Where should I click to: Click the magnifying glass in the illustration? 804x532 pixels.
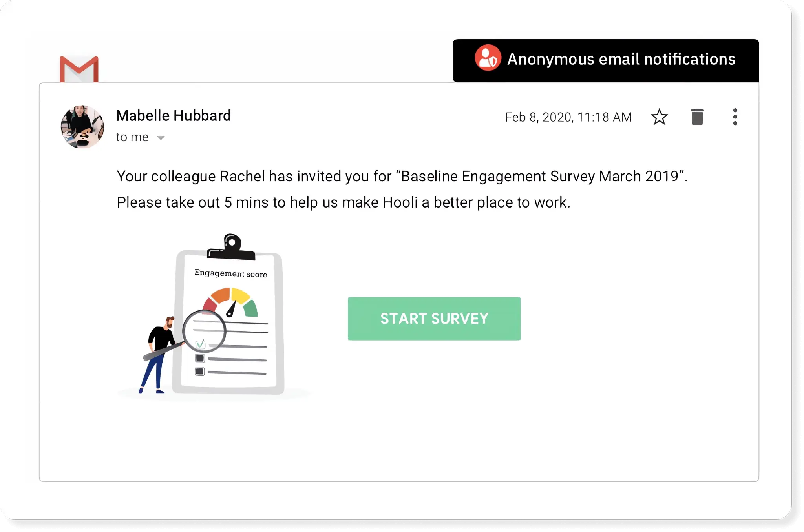pos(204,332)
